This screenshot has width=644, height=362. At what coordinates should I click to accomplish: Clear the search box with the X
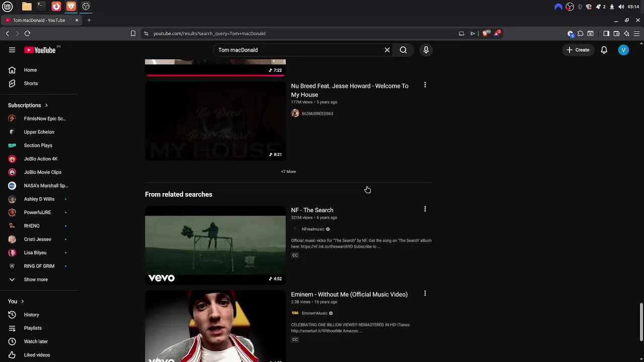click(x=387, y=50)
